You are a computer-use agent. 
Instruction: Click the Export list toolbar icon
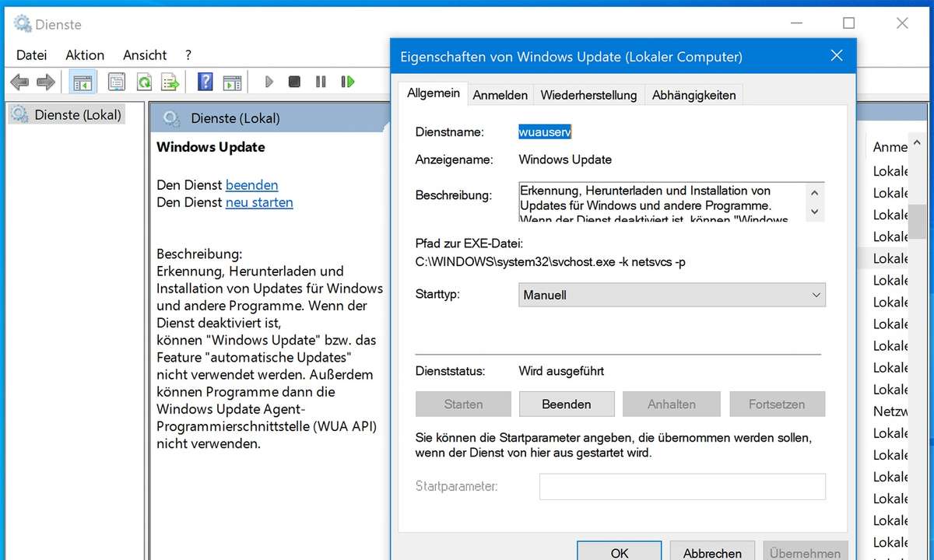(x=170, y=82)
